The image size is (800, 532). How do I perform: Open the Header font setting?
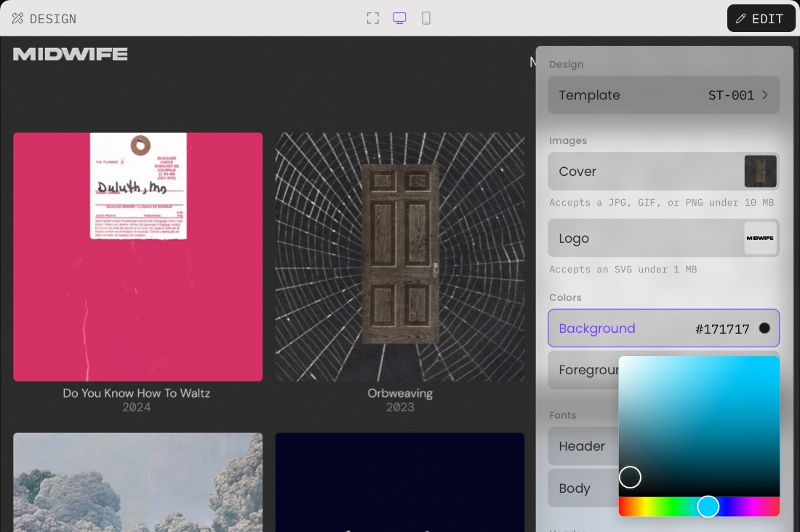coord(583,446)
